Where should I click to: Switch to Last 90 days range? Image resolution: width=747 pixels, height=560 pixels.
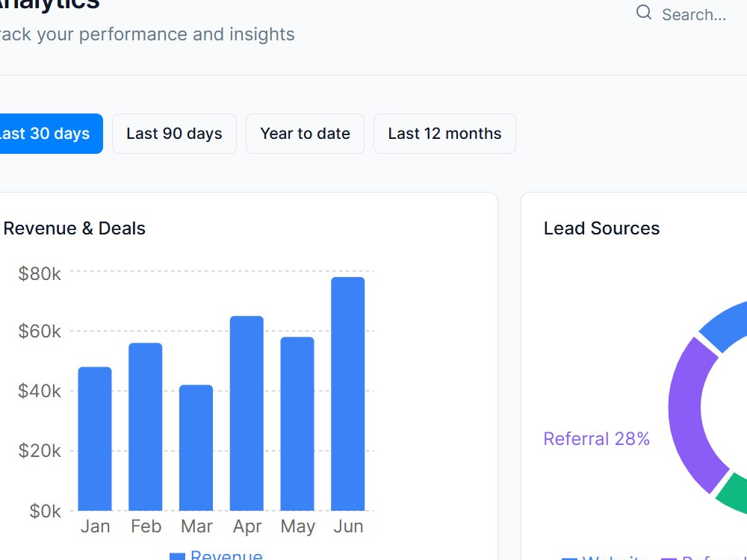point(174,134)
